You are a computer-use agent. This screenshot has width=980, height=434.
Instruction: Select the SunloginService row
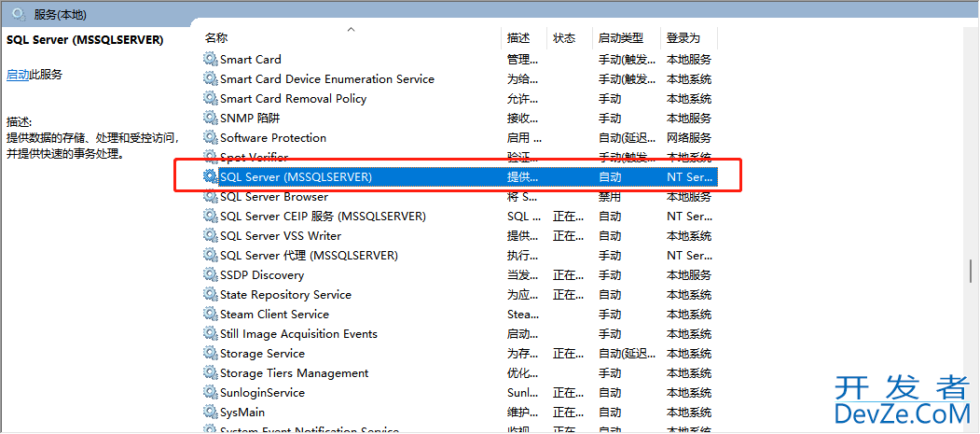tap(460, 393)
